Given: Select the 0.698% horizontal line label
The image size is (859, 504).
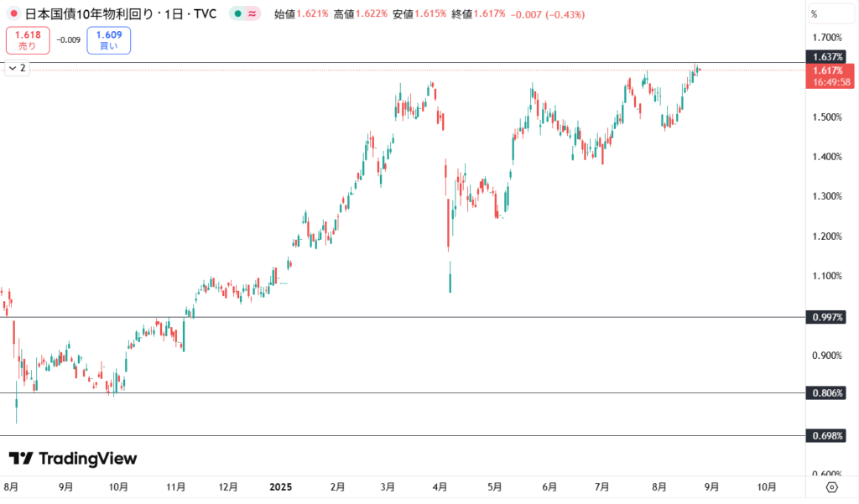Looking at the screenshot, I should coord(827,436).
